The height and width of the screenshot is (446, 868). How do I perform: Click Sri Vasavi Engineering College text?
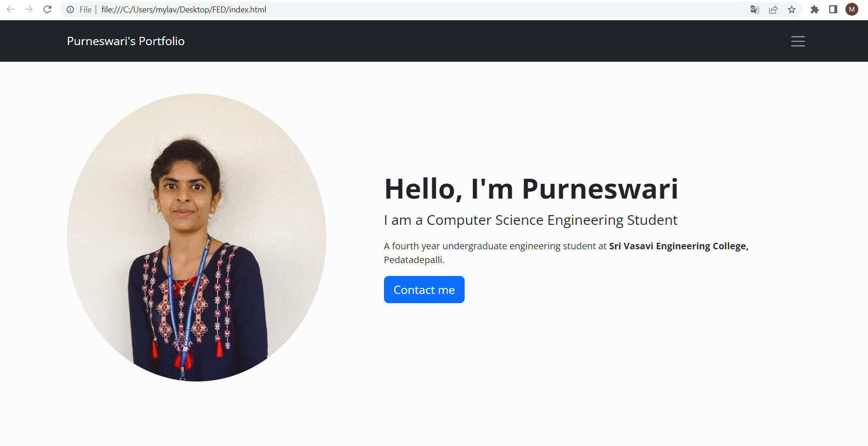click(678, 246)
